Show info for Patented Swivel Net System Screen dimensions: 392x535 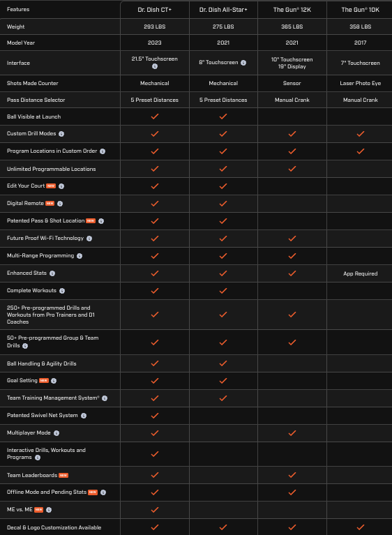tap(84, 416)
